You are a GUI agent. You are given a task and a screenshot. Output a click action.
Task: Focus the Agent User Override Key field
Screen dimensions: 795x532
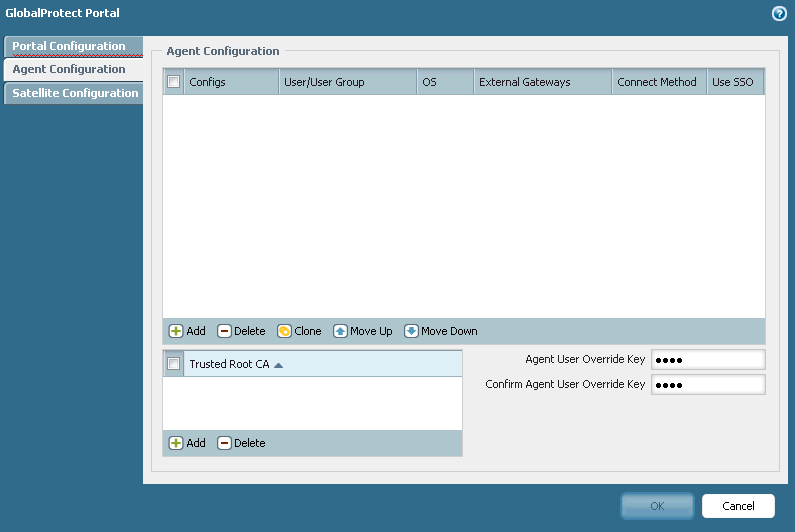pyautogui.click(x=708, y=360)
